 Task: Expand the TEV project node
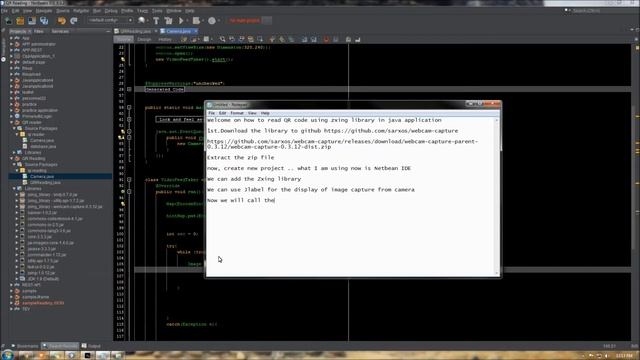[11, 309]
